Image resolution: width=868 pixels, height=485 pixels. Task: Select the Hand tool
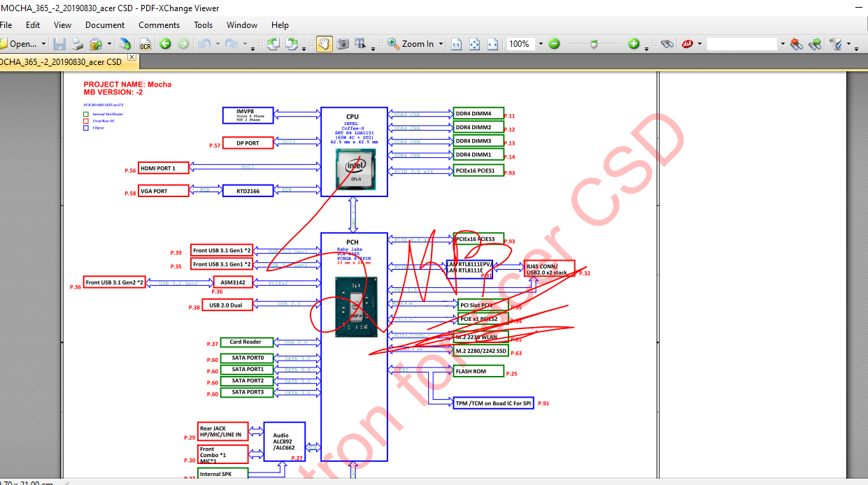[x=325, y=43]
